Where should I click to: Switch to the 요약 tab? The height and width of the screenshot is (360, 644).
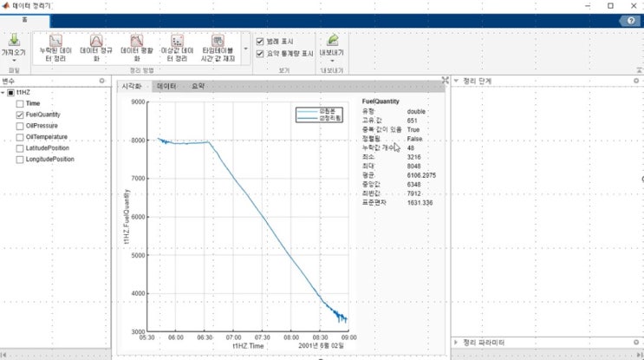[198, 86]
